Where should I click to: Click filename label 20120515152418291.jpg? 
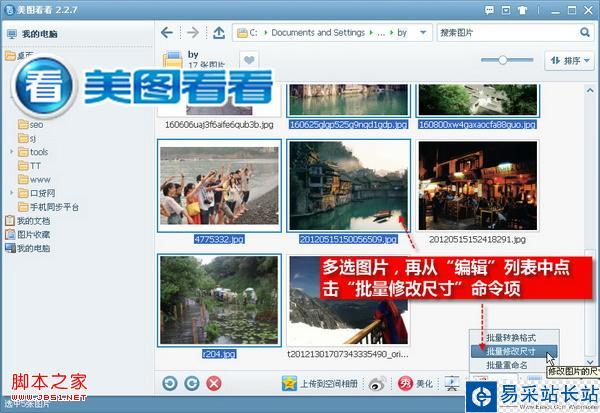point(478,240)
